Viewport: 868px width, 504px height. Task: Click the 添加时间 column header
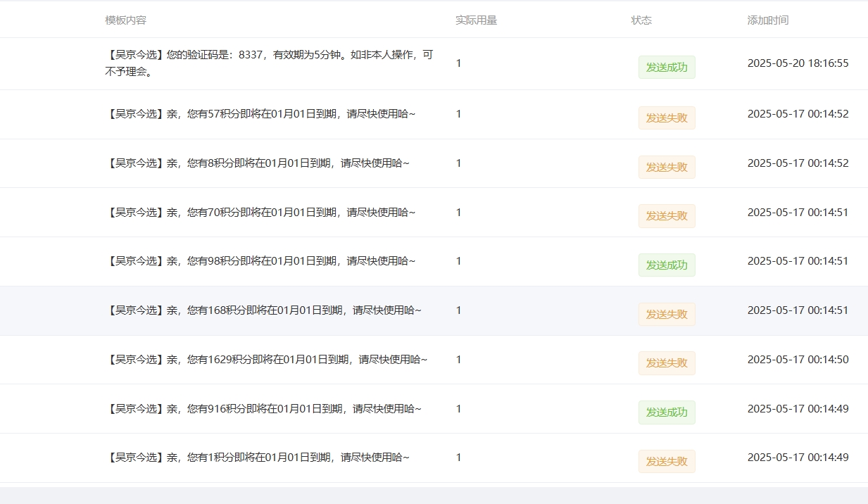click(768, 20)
